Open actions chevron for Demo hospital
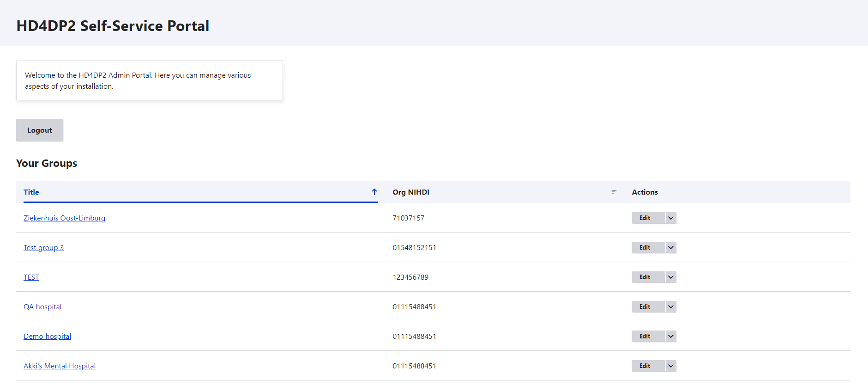This screenshot has width=868, height=386. pyautogui.click(x=671, y=337)
